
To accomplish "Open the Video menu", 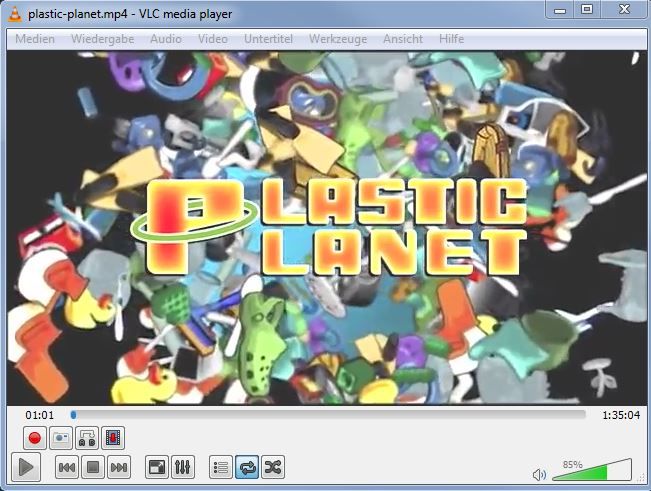I will pos(213,39).
